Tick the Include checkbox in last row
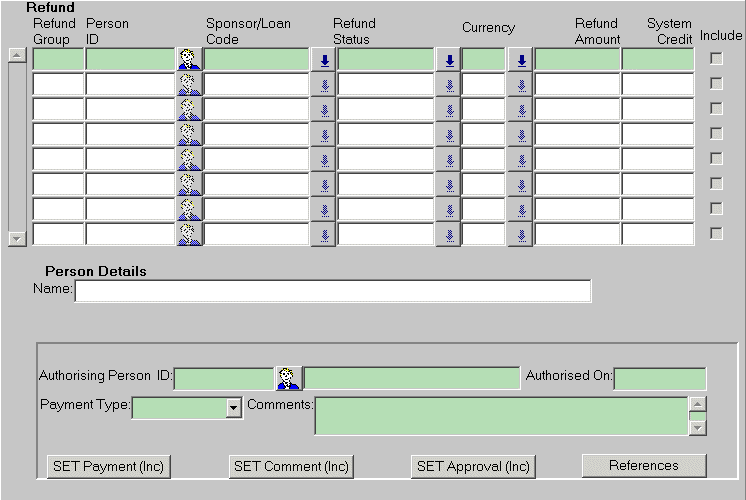Image resolution: width=746 pixels, height=500 pixels. pos(716,234)
